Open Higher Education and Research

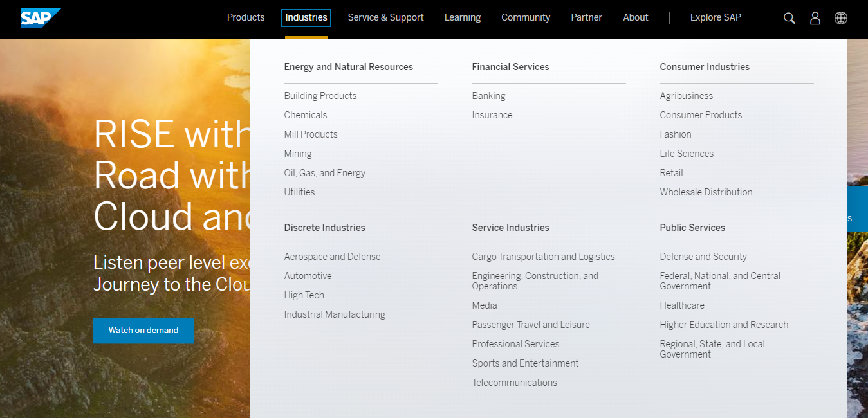(x=724, y=325)
